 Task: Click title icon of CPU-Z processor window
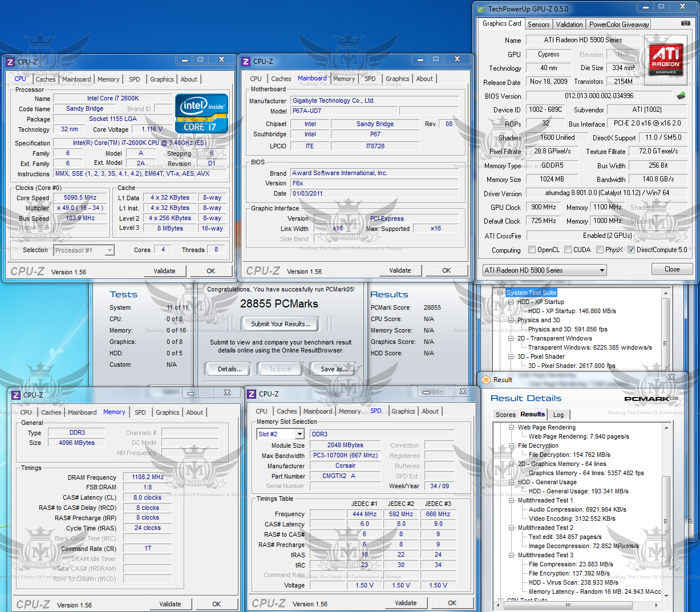[10, 62]
